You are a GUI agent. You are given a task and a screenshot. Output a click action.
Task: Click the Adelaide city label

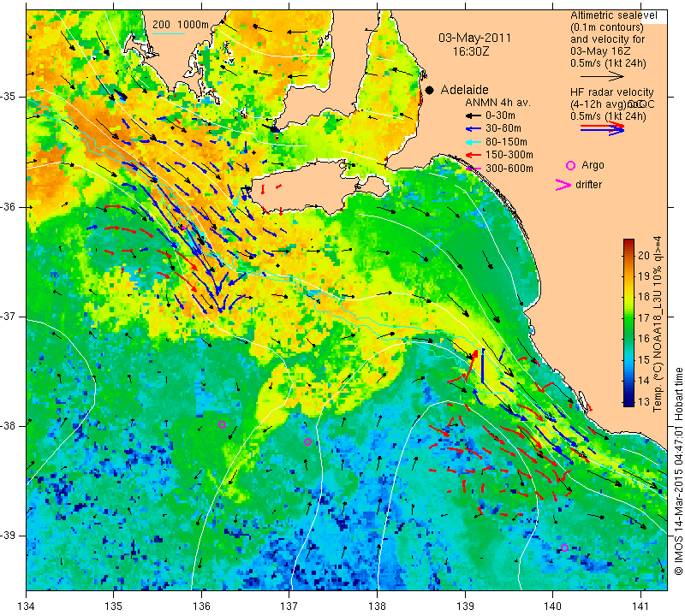pos(464,90)
